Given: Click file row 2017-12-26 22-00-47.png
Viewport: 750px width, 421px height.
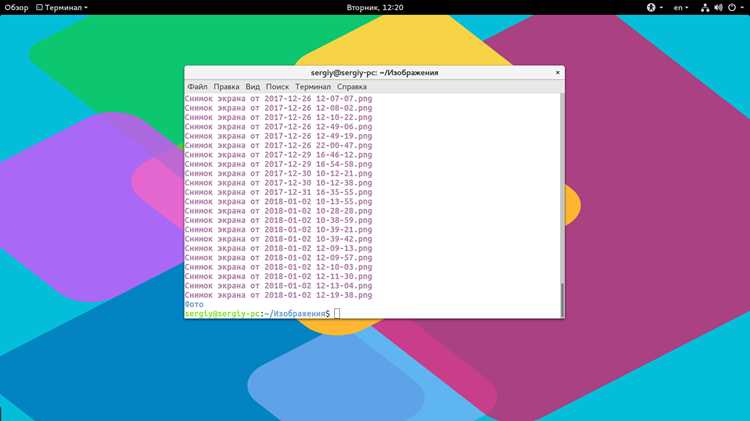Looking at the screenshot, I should click(x=278, y=145).
